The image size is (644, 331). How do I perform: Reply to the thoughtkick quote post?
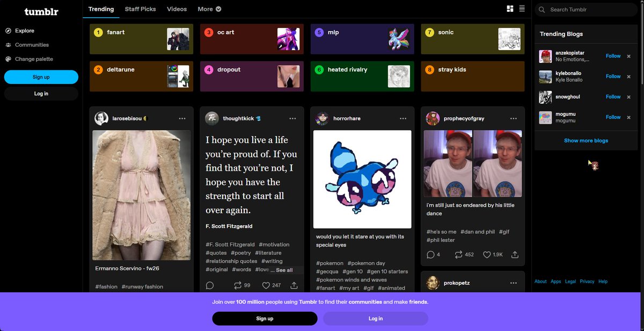210,285
